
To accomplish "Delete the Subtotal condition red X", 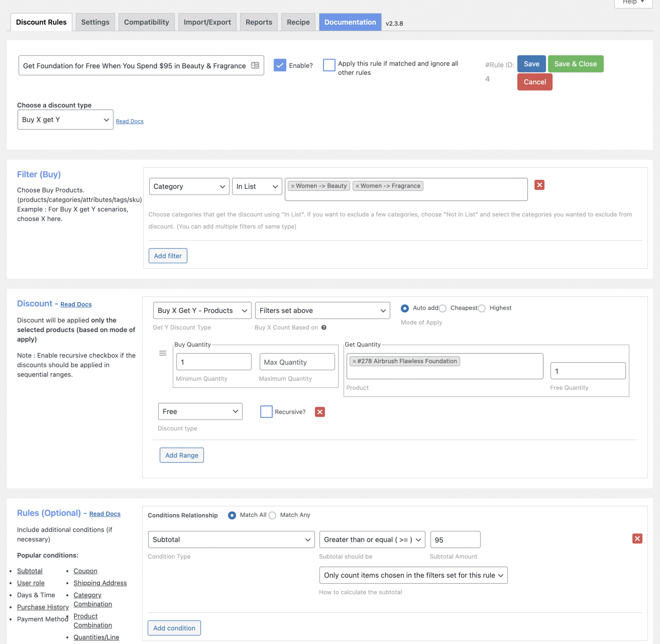I will click(x=637, y=539).
